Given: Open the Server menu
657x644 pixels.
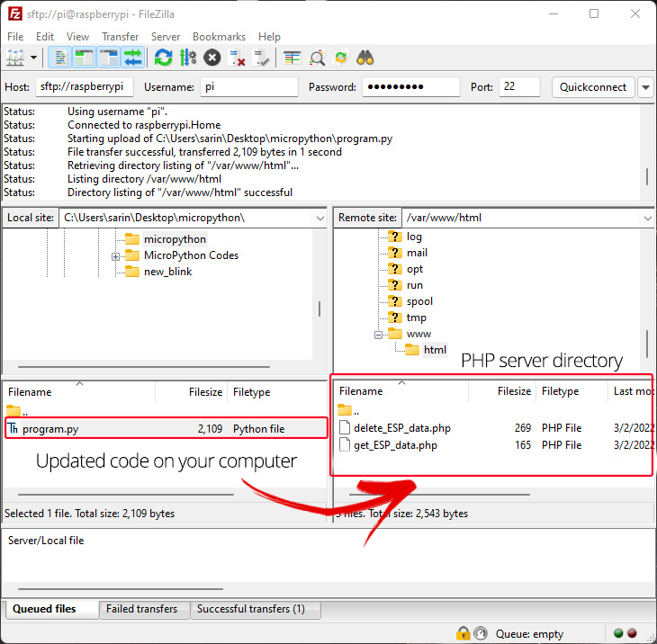Looking at the screenshot, I should tap(166, 37).
